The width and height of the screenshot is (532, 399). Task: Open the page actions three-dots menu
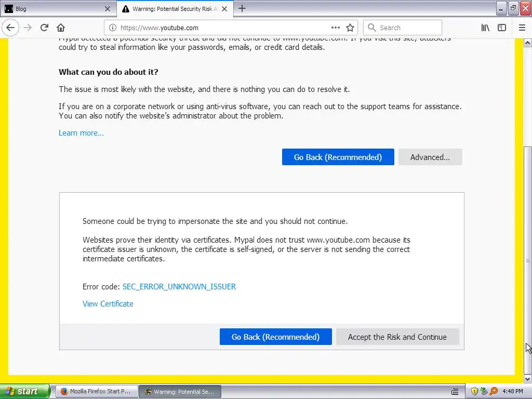pos(335,28)
